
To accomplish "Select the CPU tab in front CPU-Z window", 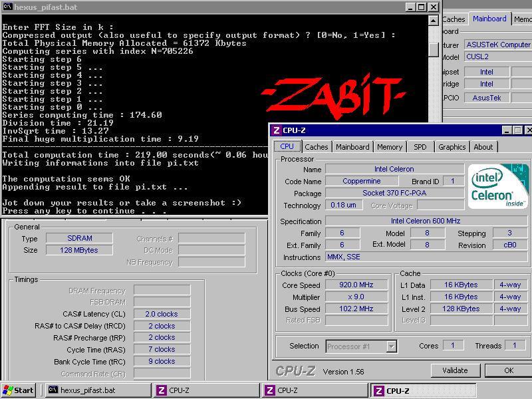I will (x=287, y=146).
